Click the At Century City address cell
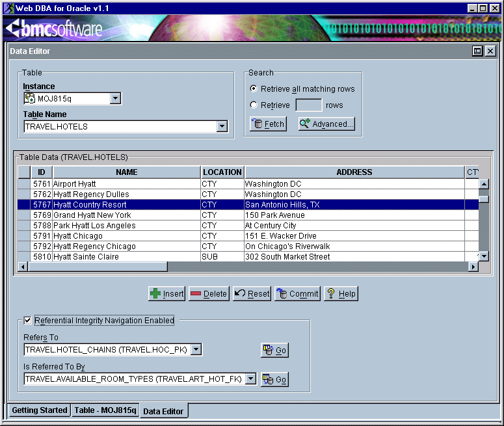 pyautogui.click(x=354, y=226)
